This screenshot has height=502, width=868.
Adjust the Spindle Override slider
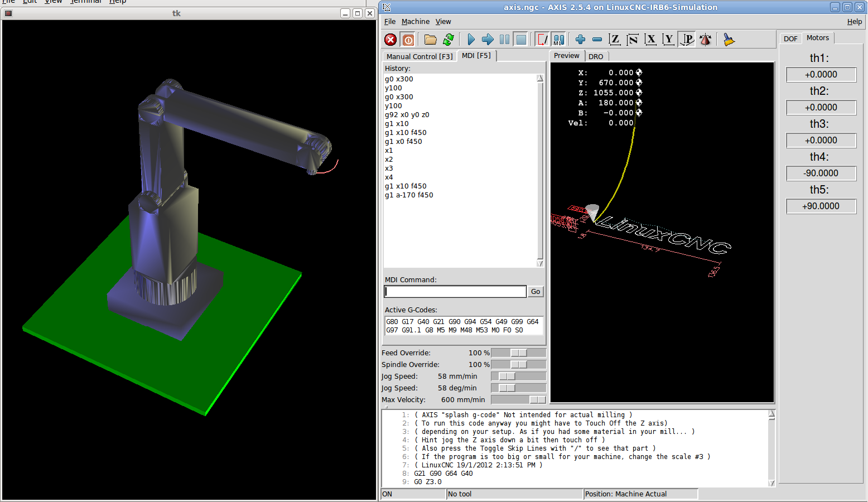(x=518, y=365)
